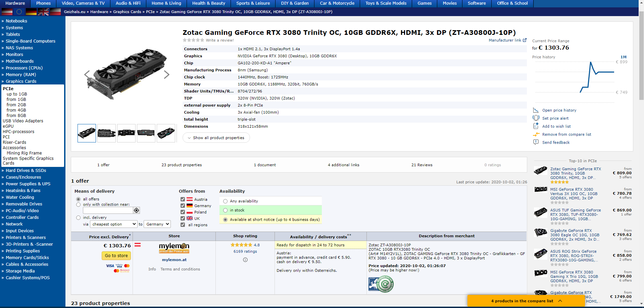644x308 pixels.
Task: Switch to the Austria flag site version in header
Action: [7, 12]
